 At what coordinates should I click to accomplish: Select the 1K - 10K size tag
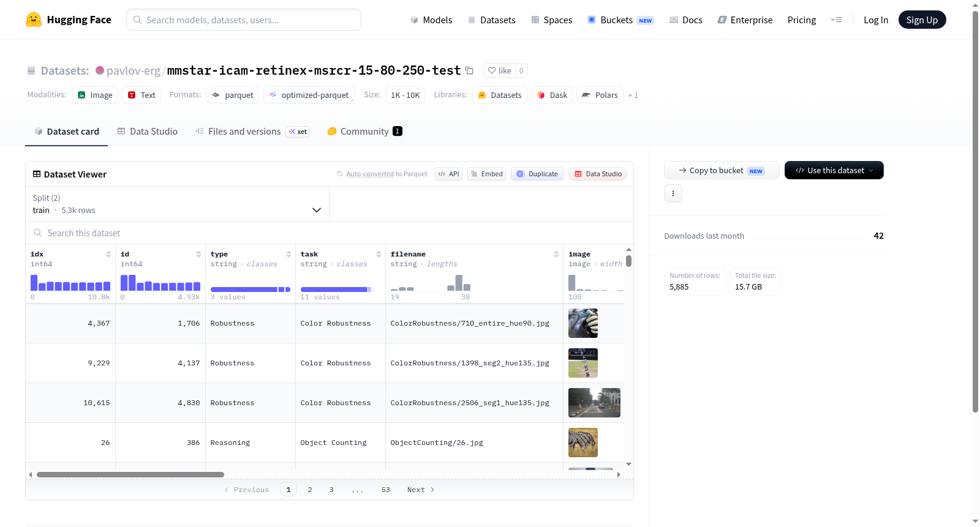[x=405, y=95]
